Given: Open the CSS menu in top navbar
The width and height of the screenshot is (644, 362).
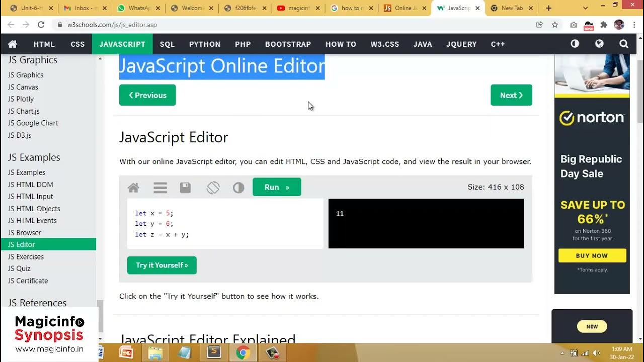Looking at the screenshot, I should pos(77,44).
